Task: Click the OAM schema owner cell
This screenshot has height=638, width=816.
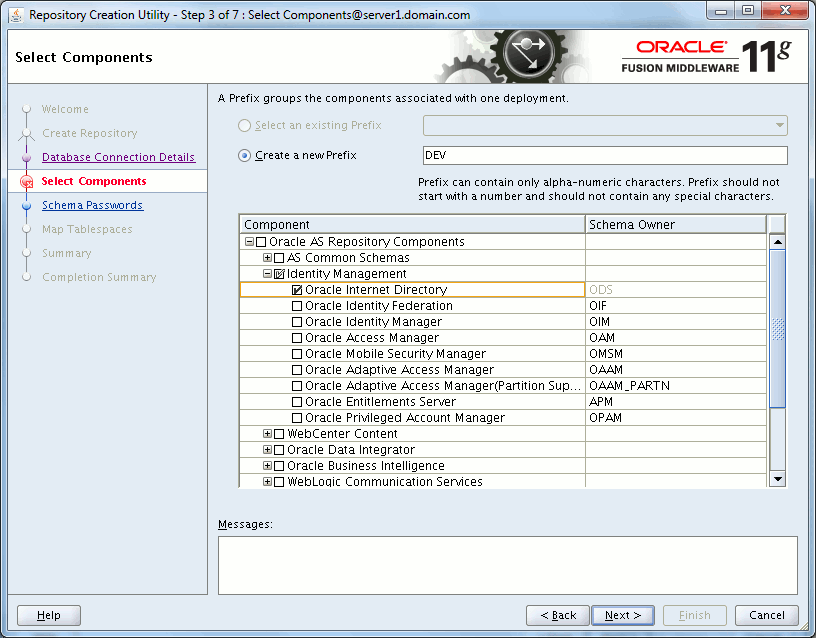Action: [676, 338]
